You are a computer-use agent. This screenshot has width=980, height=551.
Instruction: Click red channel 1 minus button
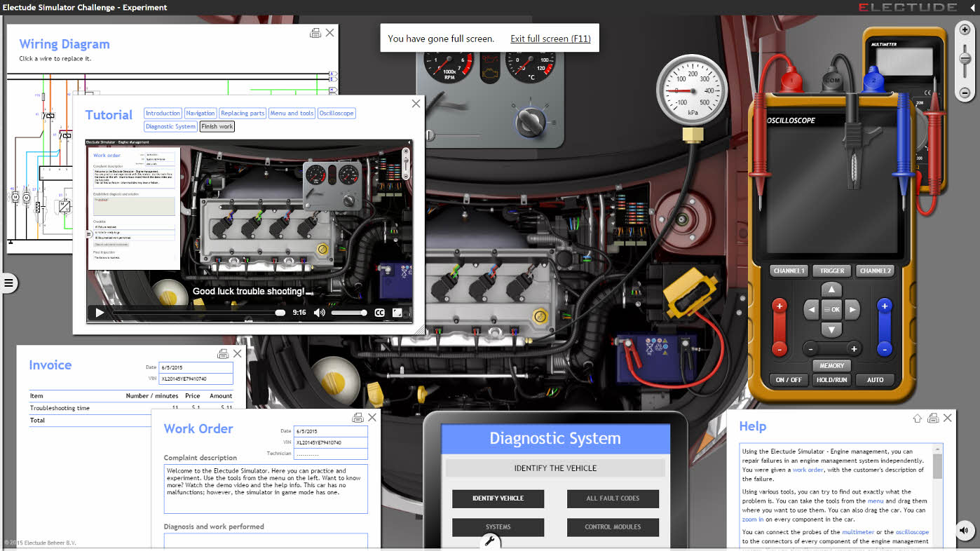tap(780, 348)
